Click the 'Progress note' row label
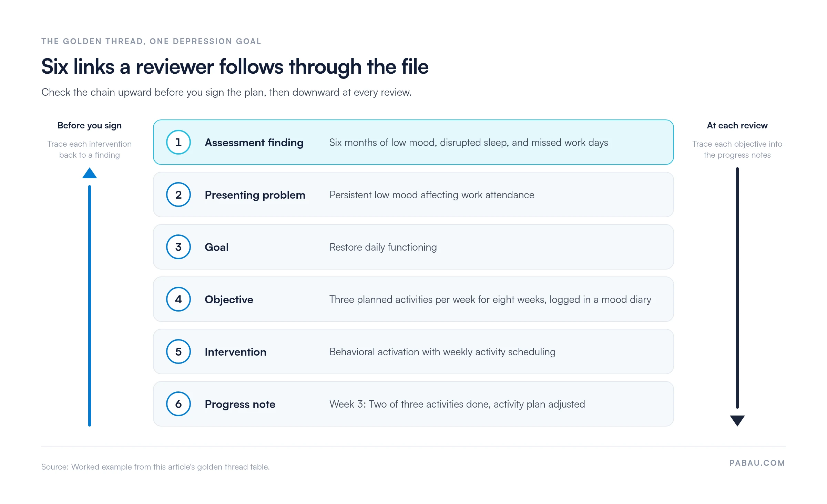Viewport: 827px width, 504px height. click(240, 404)
